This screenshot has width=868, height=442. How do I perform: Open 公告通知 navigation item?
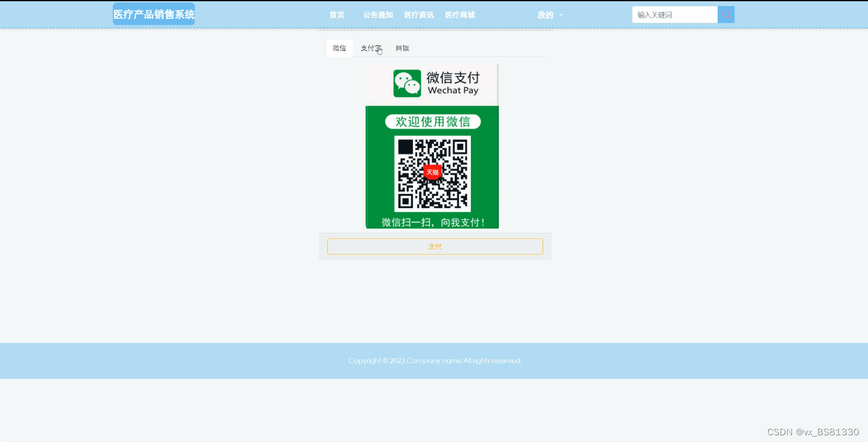(378, 15)
